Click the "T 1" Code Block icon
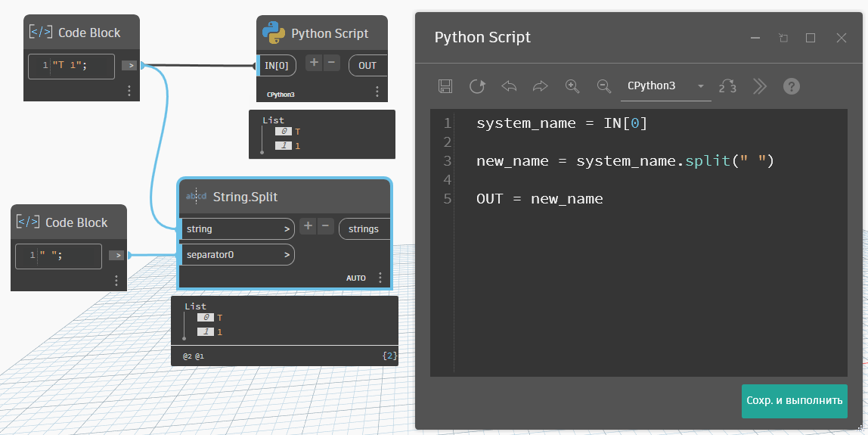The image size is (868, 435). [41, 32]
